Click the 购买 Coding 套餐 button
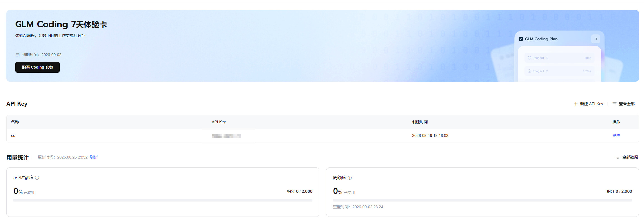Screen dimensions: 644x221 [x=38, y=67]
